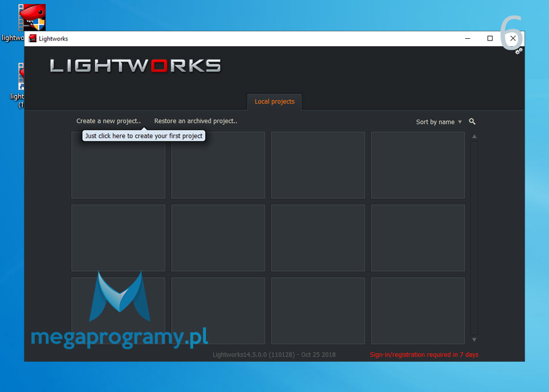Maximize the Lightworks window
549x392 pixels.
(x=490, y=39)
